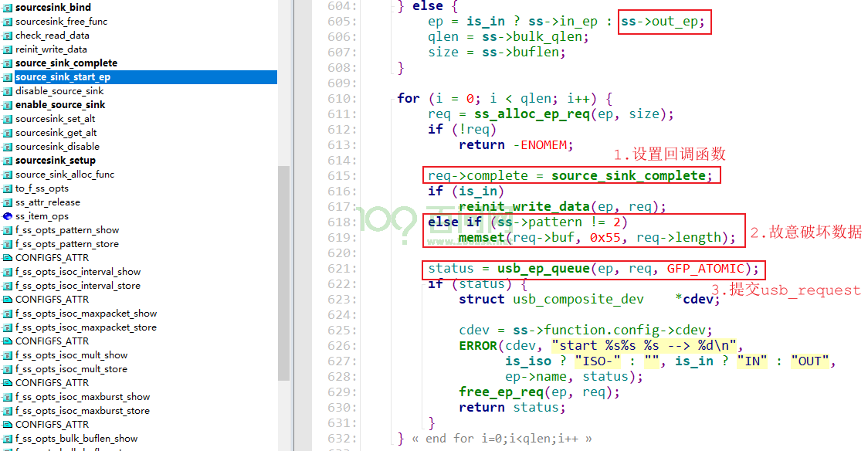Screen dimensions: 868x451
Task: Click ss_alloc_ep_req call on line 611
Action: (x=532, y=114)
